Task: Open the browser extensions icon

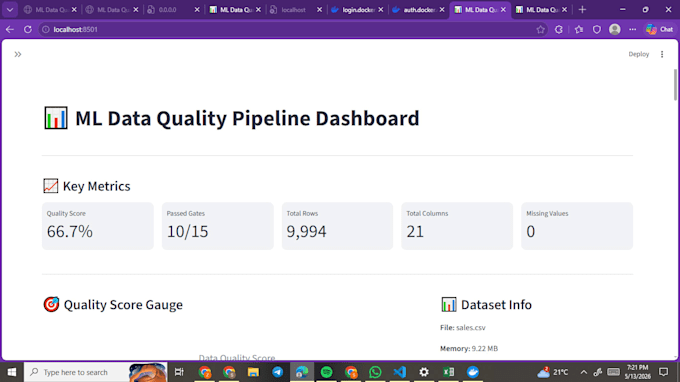Action: 559,29
